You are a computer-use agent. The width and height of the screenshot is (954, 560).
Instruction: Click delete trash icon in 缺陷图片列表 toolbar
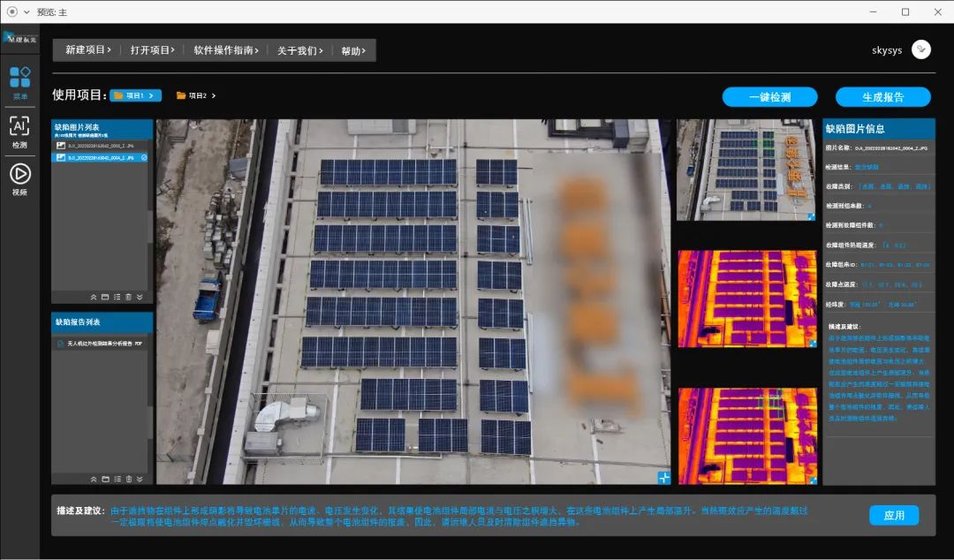(128, 297)
